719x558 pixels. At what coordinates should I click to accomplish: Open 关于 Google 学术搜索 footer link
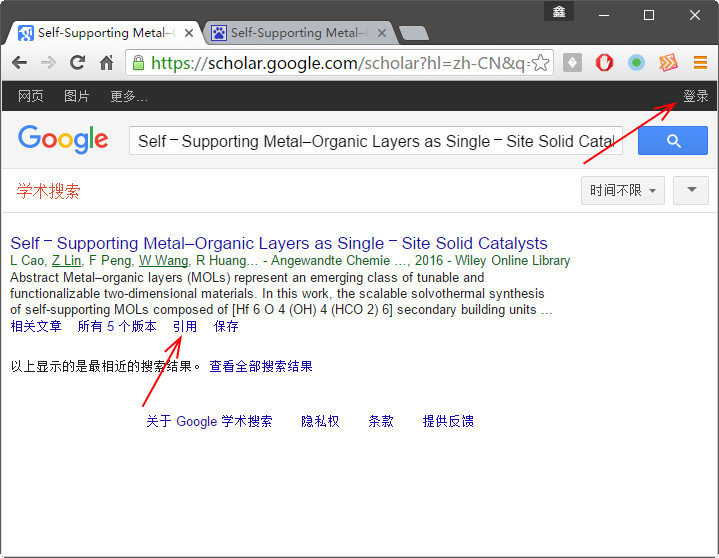209,421
